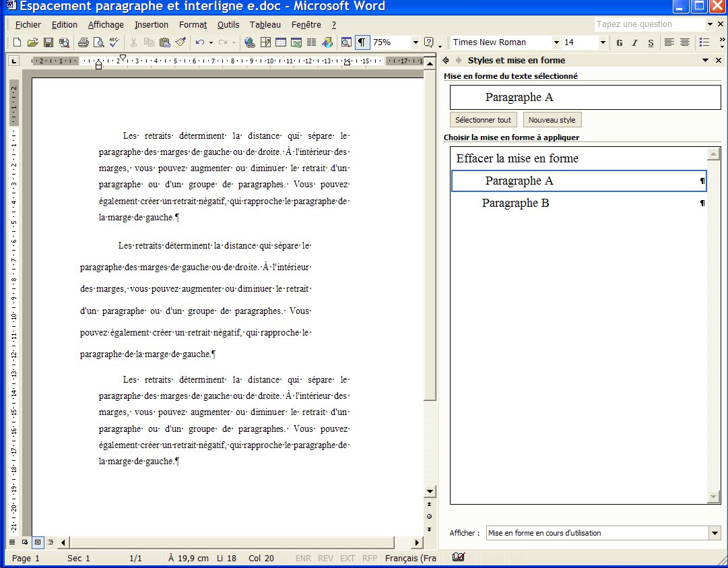Open the undo history dropdown arrow
Viewport: 728px width, 568px height.
[211, 42]
